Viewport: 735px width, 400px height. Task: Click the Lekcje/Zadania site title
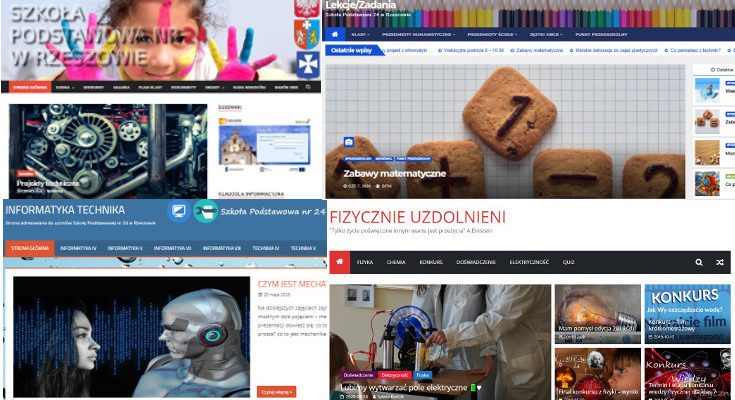[360, 5]
